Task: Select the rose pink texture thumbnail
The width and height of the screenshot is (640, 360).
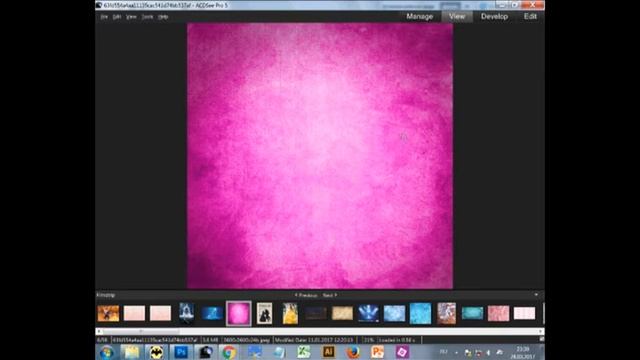Action: coord(498,313)
